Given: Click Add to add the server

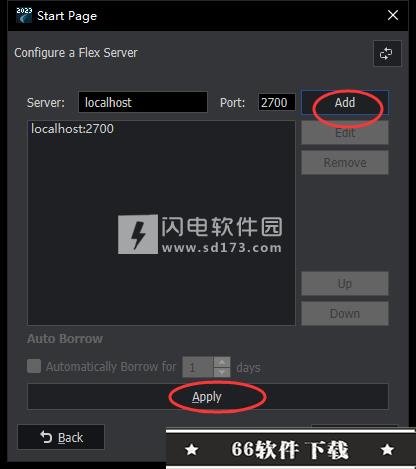Looking at the screenshot, I should [x=345, y=103].
